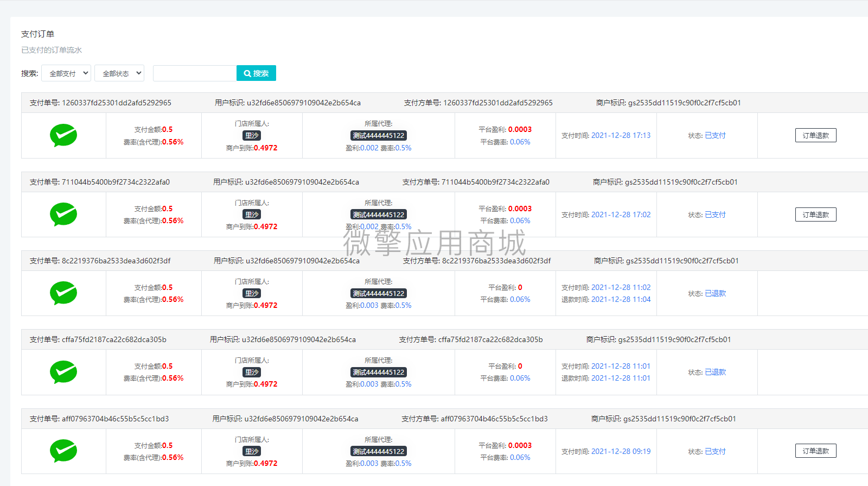Click the 搜索 search button
The width and height of the screenshot is (868, 486).
[x=256, y=73]
